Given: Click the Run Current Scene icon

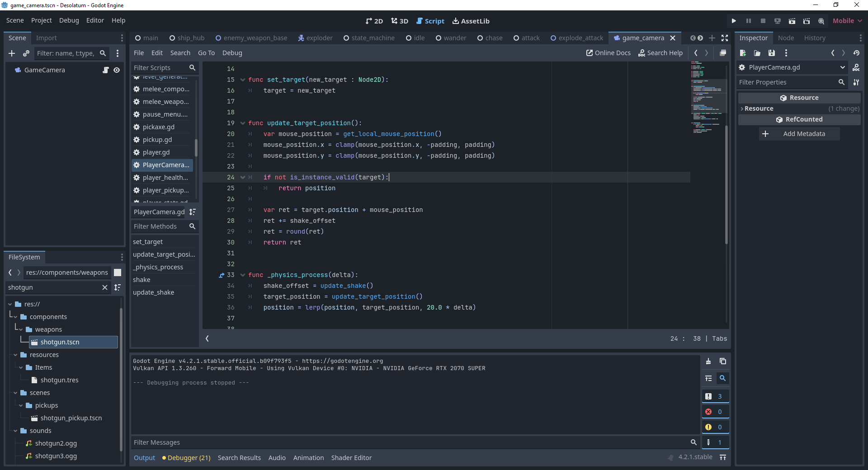Looking at the screenshot, I should [x=792, y=21].
